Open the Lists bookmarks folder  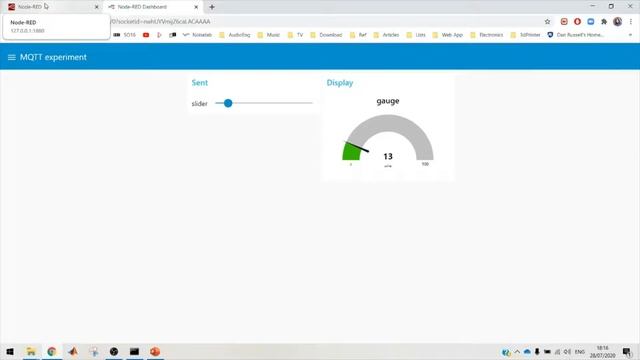coord(416,35)
